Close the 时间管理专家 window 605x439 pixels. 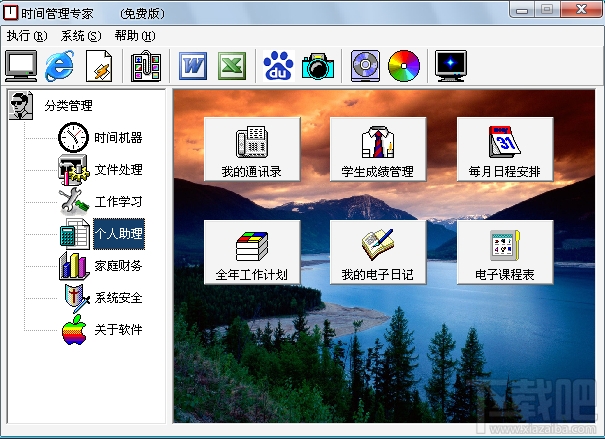pyautogui.click(x=581, y=9)
